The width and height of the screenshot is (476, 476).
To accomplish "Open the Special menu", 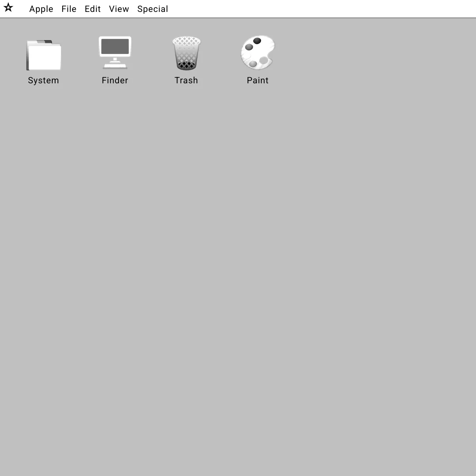I will tap(153, 9).
